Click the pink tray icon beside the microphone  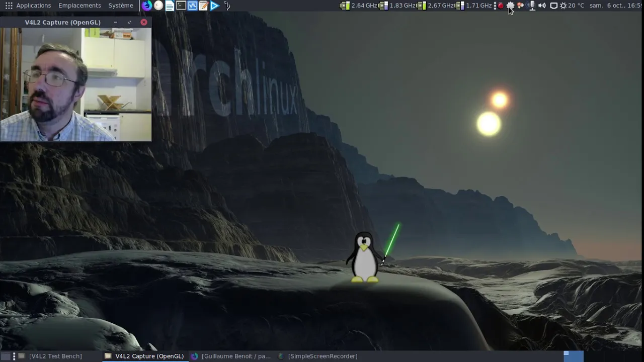[521, 6]
